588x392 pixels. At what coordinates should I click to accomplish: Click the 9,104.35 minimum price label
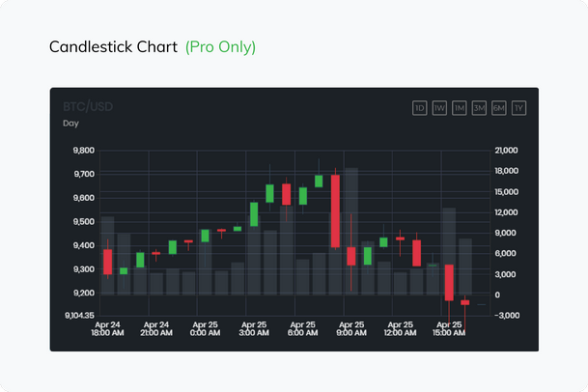[x=79, y=316]
